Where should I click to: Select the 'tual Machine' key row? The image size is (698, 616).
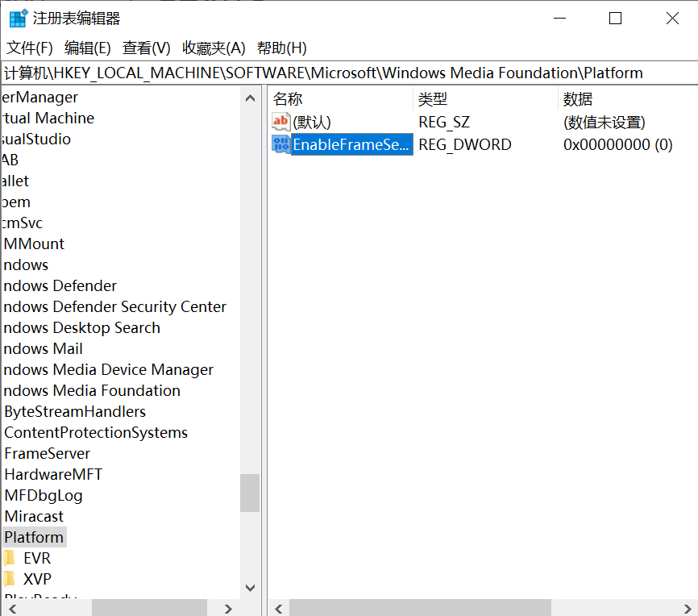pyautogui.click(x=48, y=118)
